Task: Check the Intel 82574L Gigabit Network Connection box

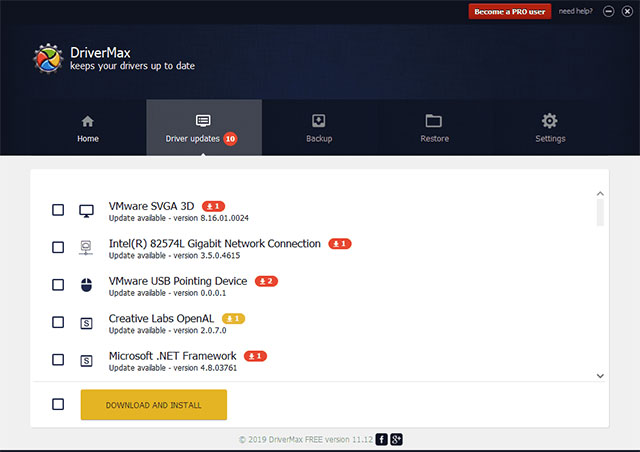Action: click(58, 248)
